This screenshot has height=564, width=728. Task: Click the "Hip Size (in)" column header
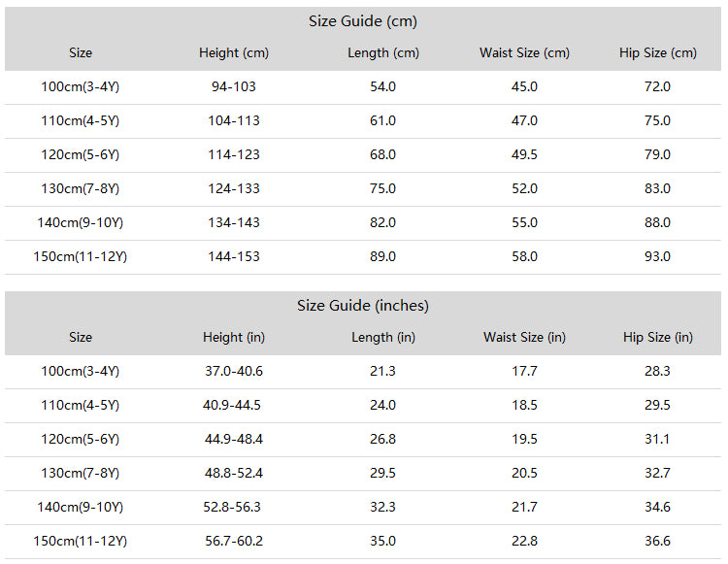pos(658,337)
